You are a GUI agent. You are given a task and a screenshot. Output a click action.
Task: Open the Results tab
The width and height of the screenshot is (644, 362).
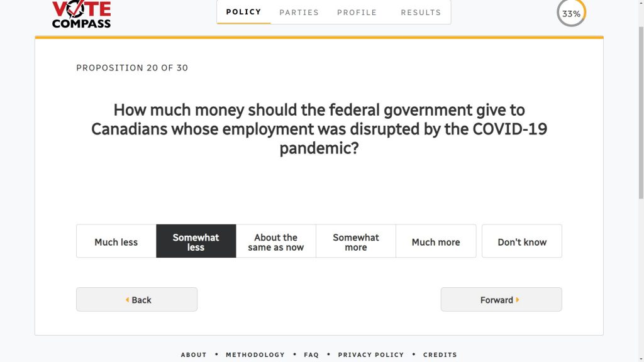point(421,12)
